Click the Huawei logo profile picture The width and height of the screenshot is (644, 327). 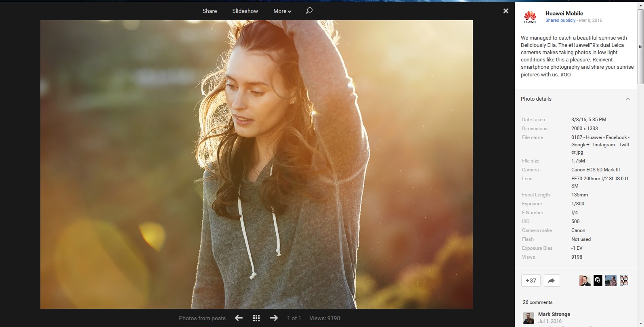[x=530, y=17]
